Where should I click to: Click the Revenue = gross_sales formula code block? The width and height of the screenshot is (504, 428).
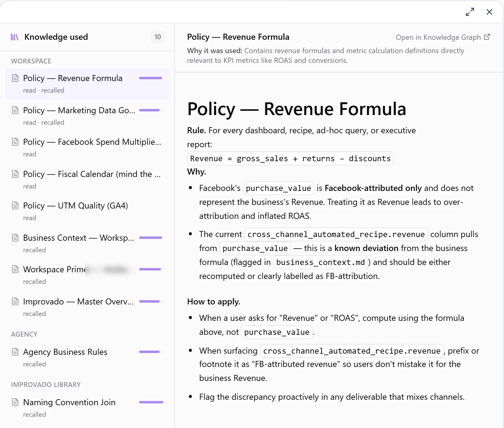(290, 158)
